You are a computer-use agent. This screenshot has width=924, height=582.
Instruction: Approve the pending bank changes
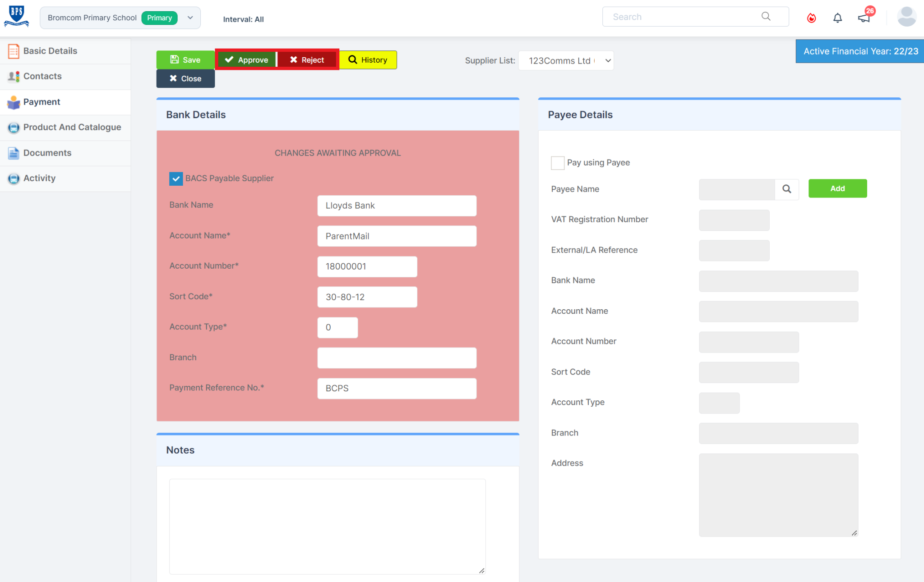246,60
